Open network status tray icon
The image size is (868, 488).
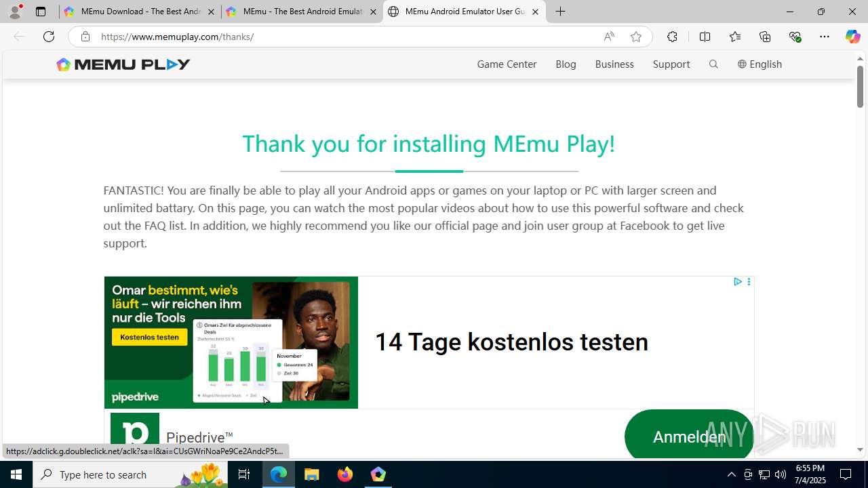[764, 474]
